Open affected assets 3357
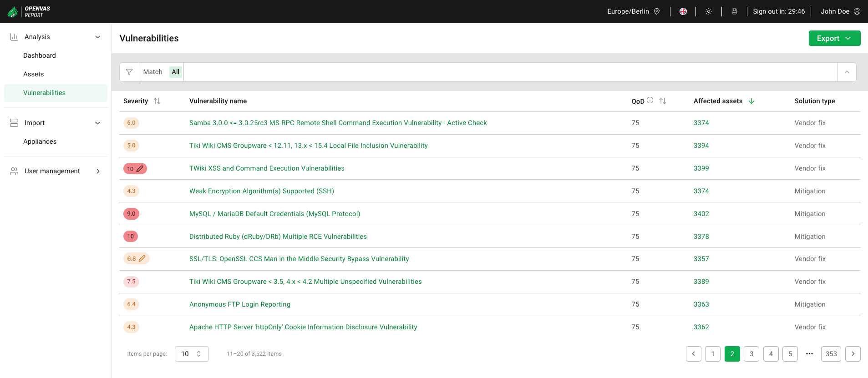Viewport: 868px width, 378px height. tap(701, 259)
